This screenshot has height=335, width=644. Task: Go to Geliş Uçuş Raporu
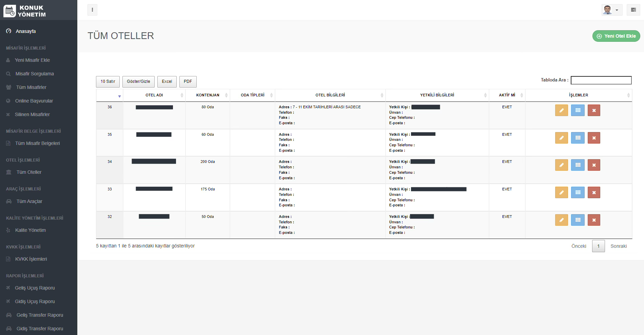35,288
